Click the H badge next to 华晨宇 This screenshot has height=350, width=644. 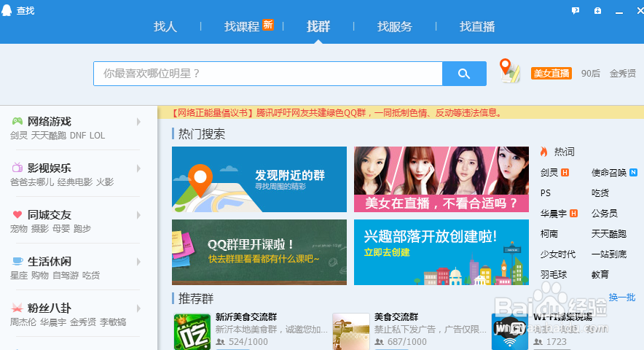tap(574, 213)
